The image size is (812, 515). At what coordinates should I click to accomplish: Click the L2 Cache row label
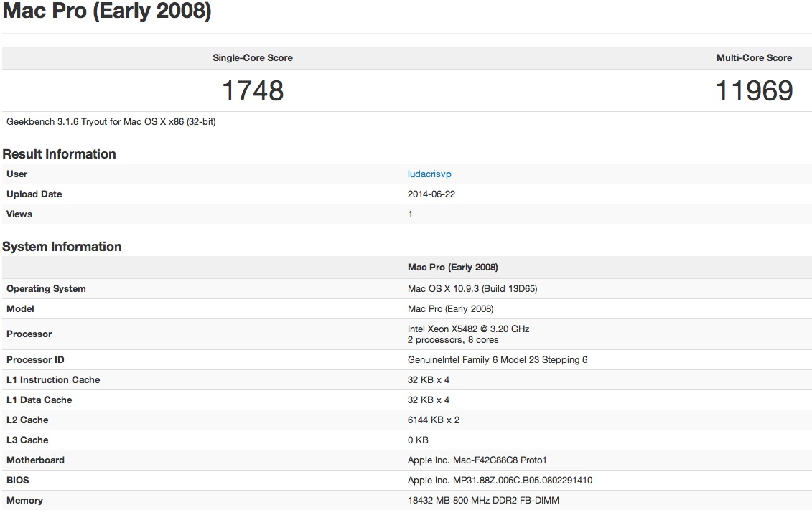(x=27, y=420)
